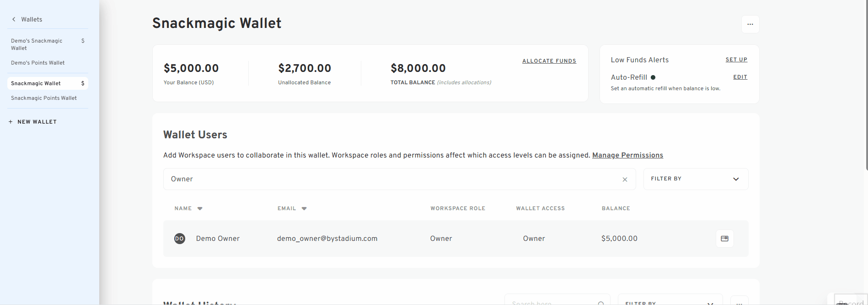868x305 pixels.
Task: Click Set Up for Low Funds Alerts
Action: (x=736, y=60)
